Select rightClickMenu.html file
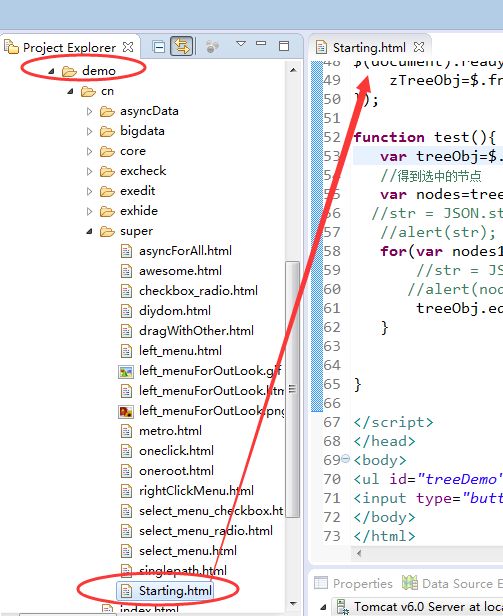 click(x=196, y=491)
